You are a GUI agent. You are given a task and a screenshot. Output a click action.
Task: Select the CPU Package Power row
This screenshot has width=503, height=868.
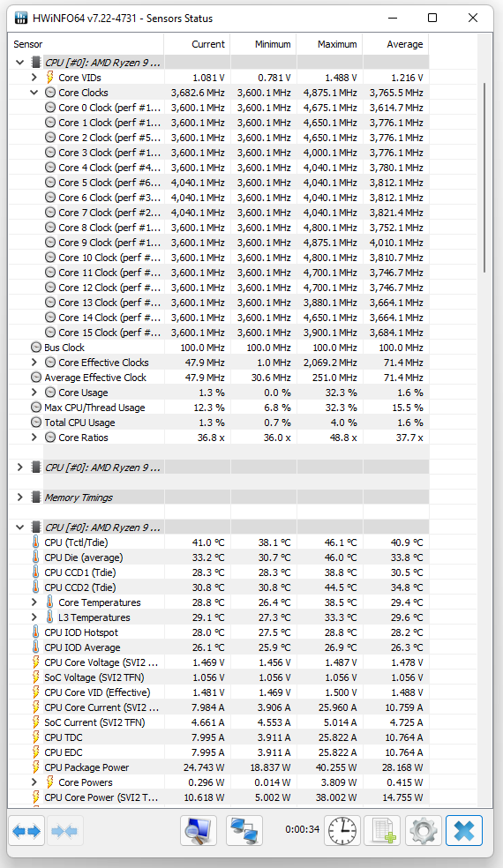218,767
